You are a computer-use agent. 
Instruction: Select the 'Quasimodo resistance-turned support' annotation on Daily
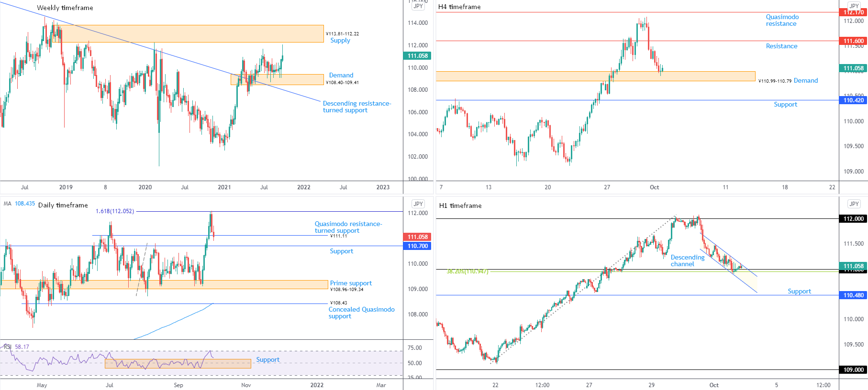[348, 227]
